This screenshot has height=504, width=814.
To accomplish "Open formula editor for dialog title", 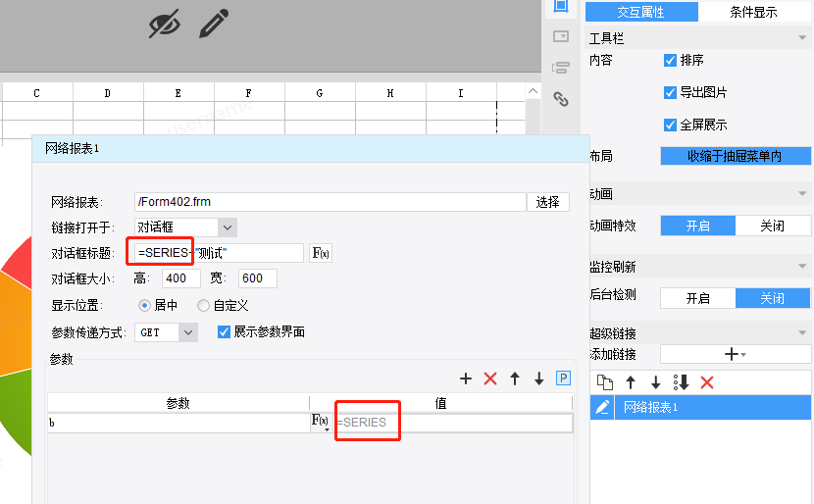I will (x=321, y=253).
